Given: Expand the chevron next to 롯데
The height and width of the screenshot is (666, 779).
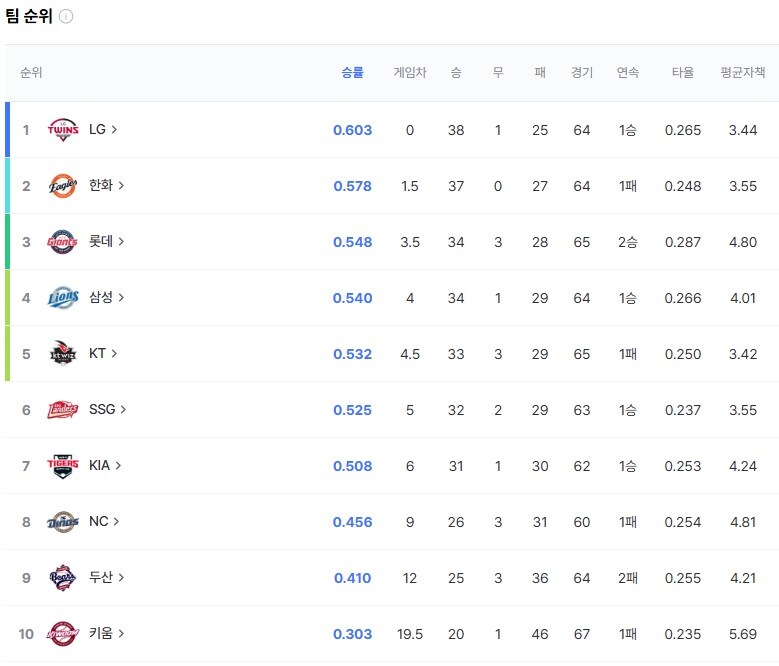Looking at the screenshot, I should [122, 242].
